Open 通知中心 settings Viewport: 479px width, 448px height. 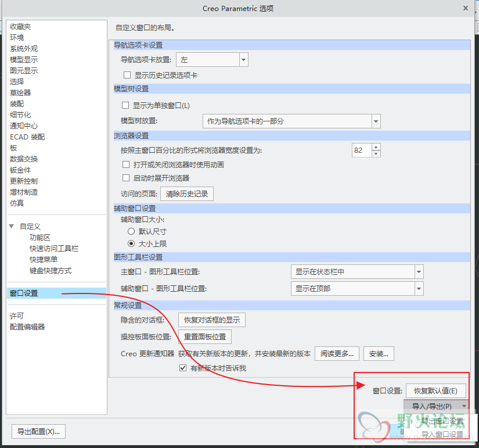24,126
